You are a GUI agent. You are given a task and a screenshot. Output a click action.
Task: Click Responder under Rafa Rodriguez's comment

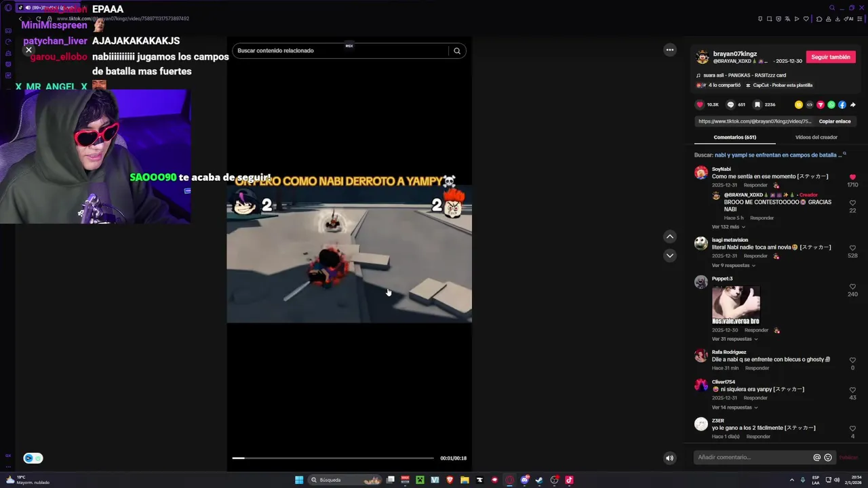pyautogui.click(x=757, y=368)
